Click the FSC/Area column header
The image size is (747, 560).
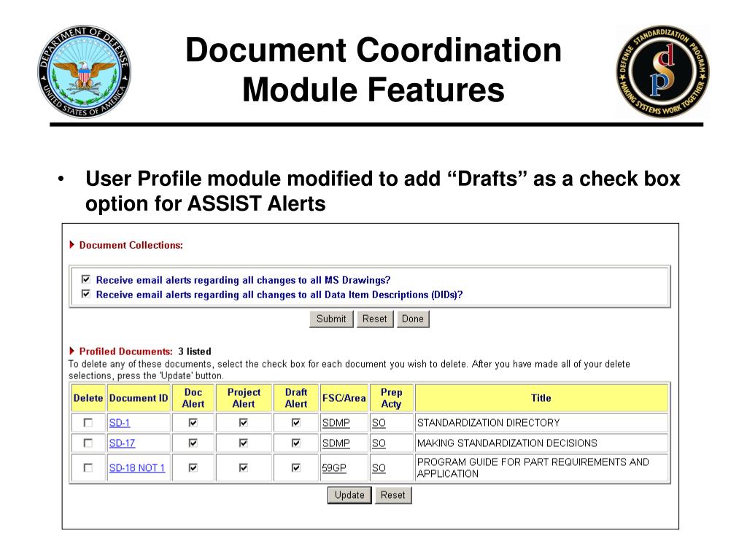(344, 398)
